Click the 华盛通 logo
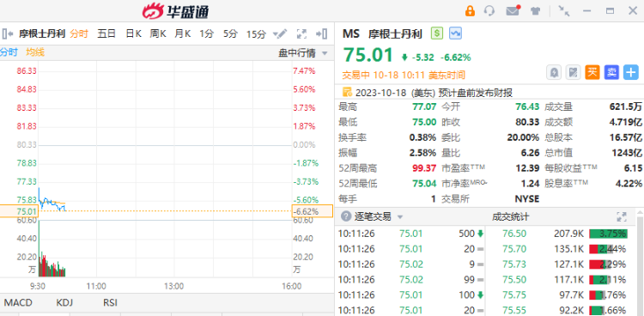644x316 pixels. point(175,11)
